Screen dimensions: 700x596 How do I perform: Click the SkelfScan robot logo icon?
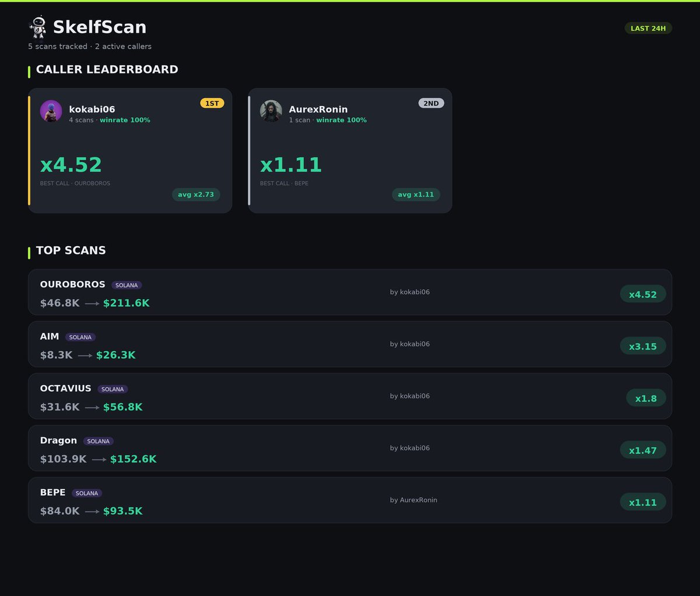point(38,27)
